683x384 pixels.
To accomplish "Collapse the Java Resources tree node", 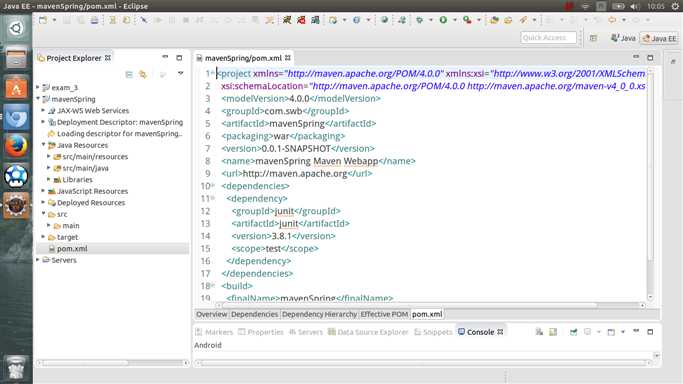I will [x=44, y=145].
